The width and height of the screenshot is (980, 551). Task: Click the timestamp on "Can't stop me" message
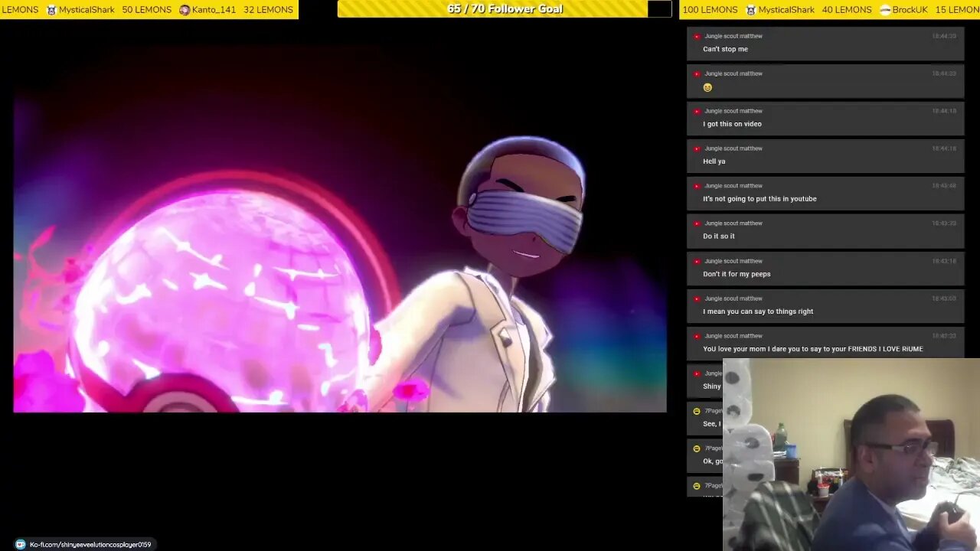pyautogui.click(x=944, y=36)
